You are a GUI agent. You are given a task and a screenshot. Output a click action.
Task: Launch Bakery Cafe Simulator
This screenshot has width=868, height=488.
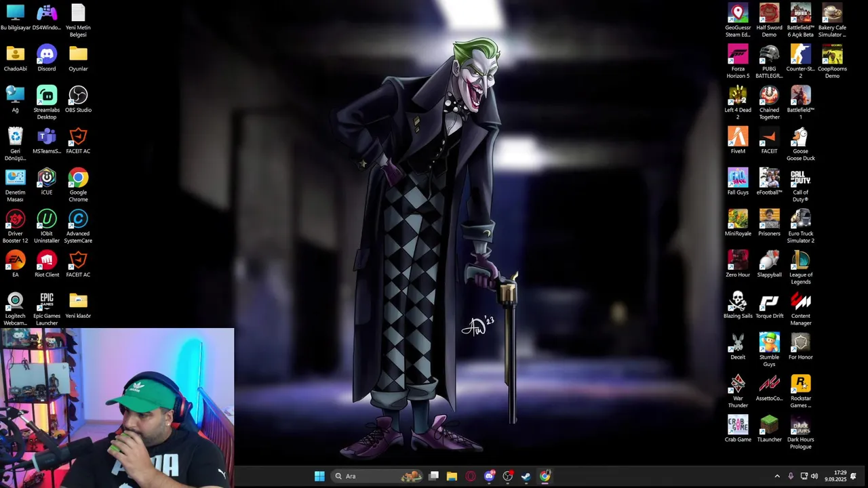point(832,21)
